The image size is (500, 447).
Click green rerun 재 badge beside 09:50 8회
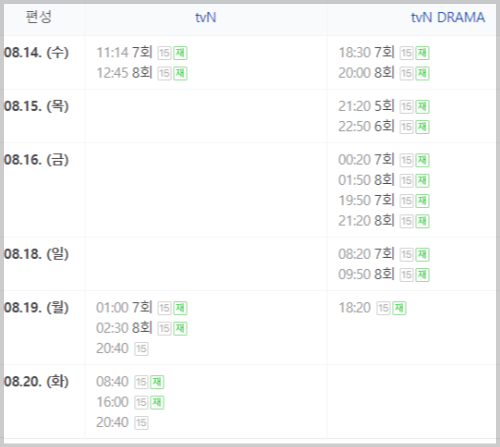coord(422,275)
